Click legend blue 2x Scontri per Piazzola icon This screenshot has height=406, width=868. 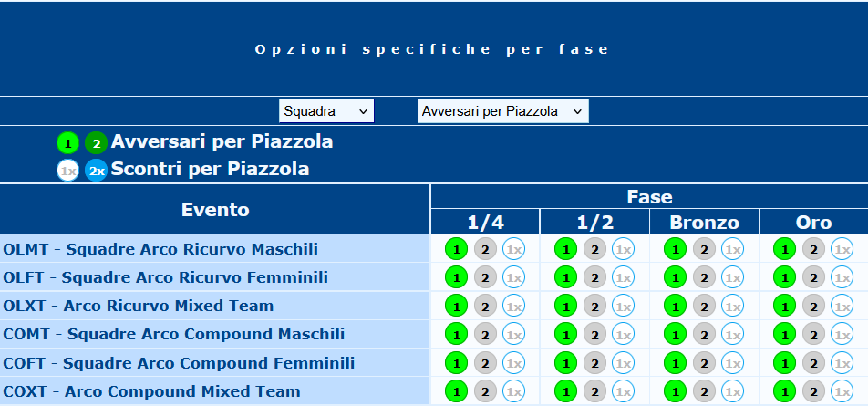point(97,171)
